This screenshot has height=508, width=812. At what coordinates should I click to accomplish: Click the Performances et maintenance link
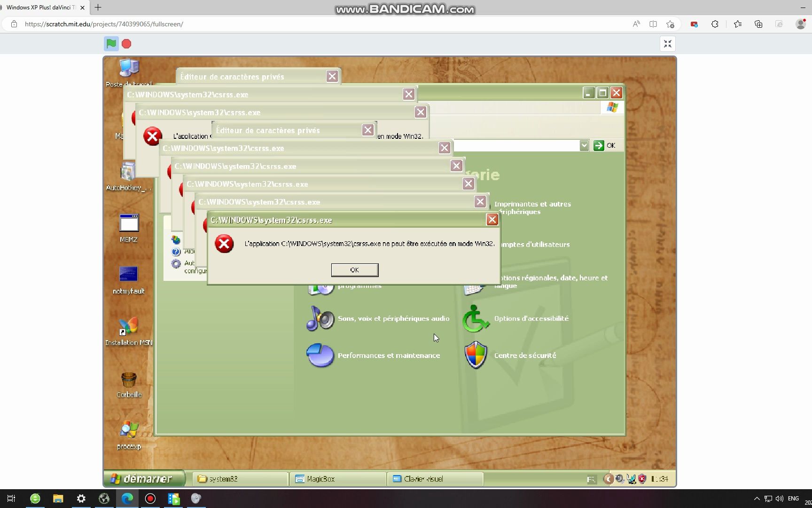[x=389, y=356]
